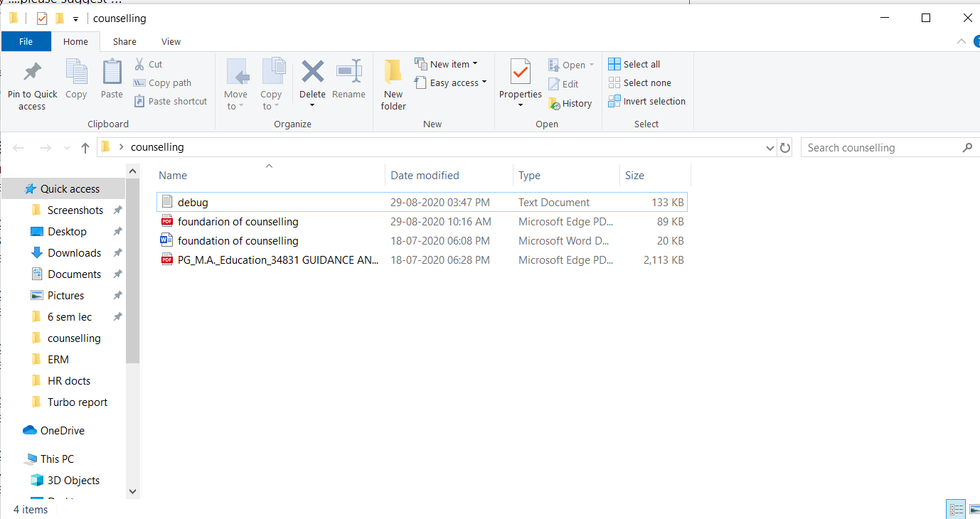Viewport: 980px width, 519px height.
Task: Refresh the counselling folder view
Action: click(x=785, y=148)
